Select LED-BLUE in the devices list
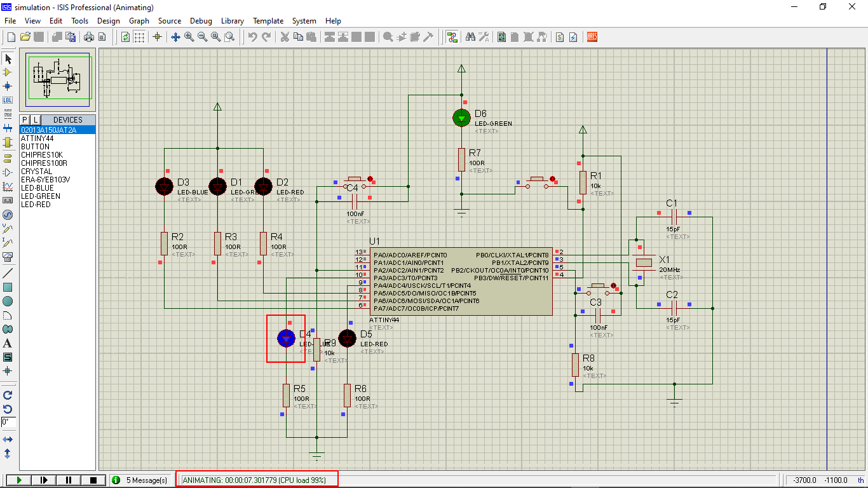This screenshot has height=488, width=868. tap(57, 188)
